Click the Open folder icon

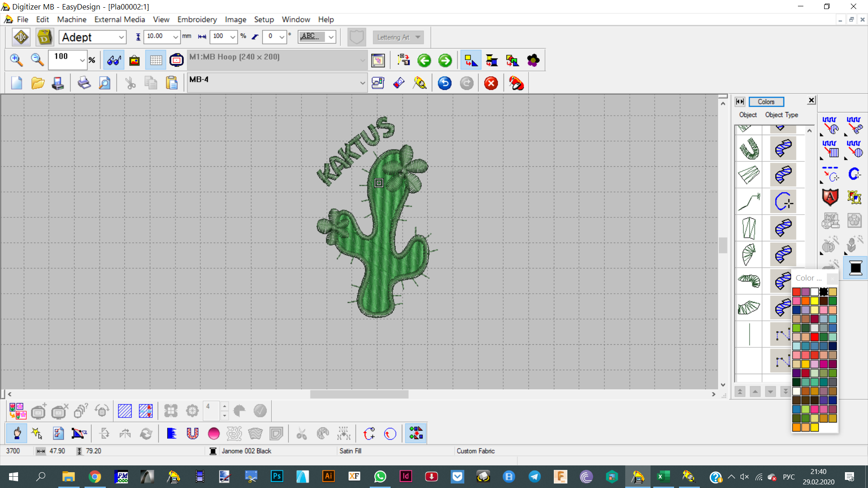coord(38,83)
